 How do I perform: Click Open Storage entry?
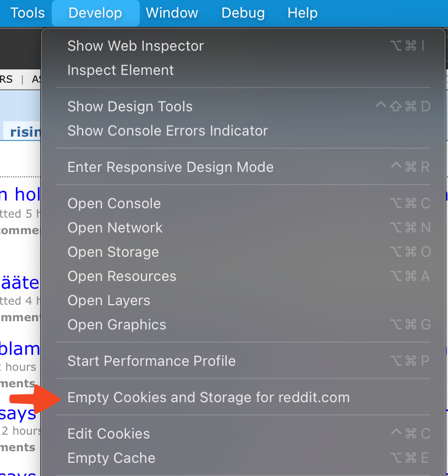pyautogui.click(x=113, y=252)
